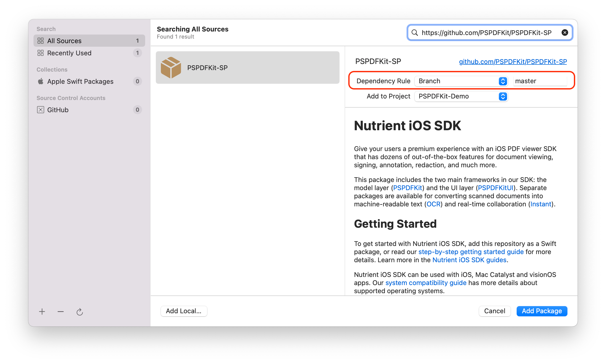Select All Sources in the sidebar

[64, 41]
